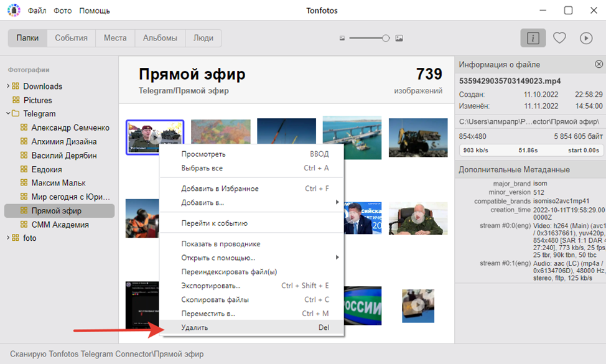Choose Экспортировать… menu item

click(x=251, y=286)
